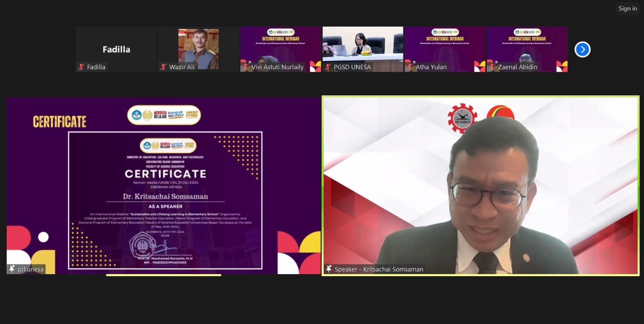Click Atha Yulan's muted microphone icon
Viewport: 644px width, 324px height.
(410, 67)
